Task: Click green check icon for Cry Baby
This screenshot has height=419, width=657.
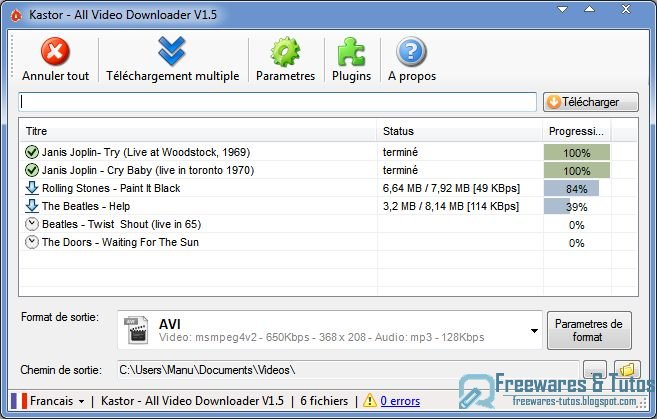Action: (x=31, y=170)
